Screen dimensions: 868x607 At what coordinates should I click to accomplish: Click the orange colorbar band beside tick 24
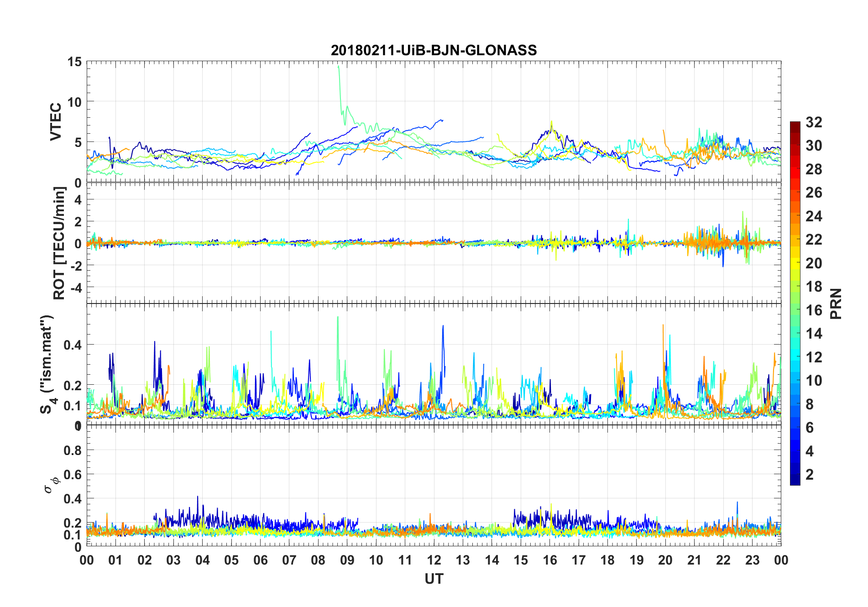(795, 216)
